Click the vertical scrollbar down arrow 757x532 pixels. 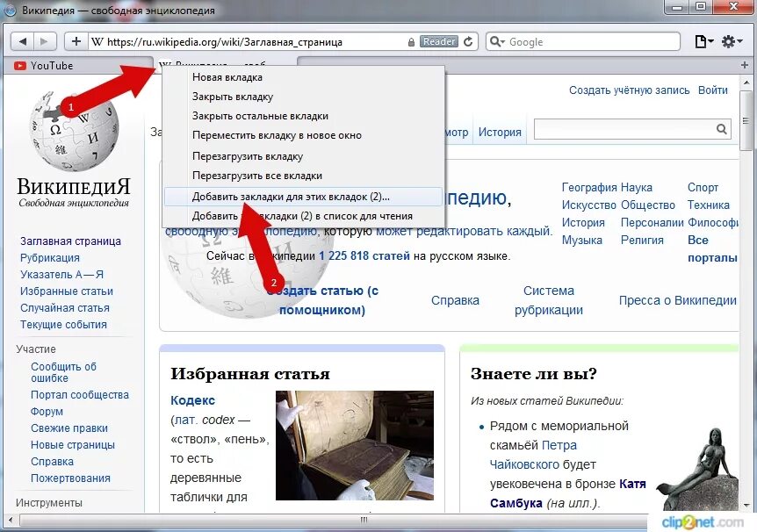coord(746,506)
